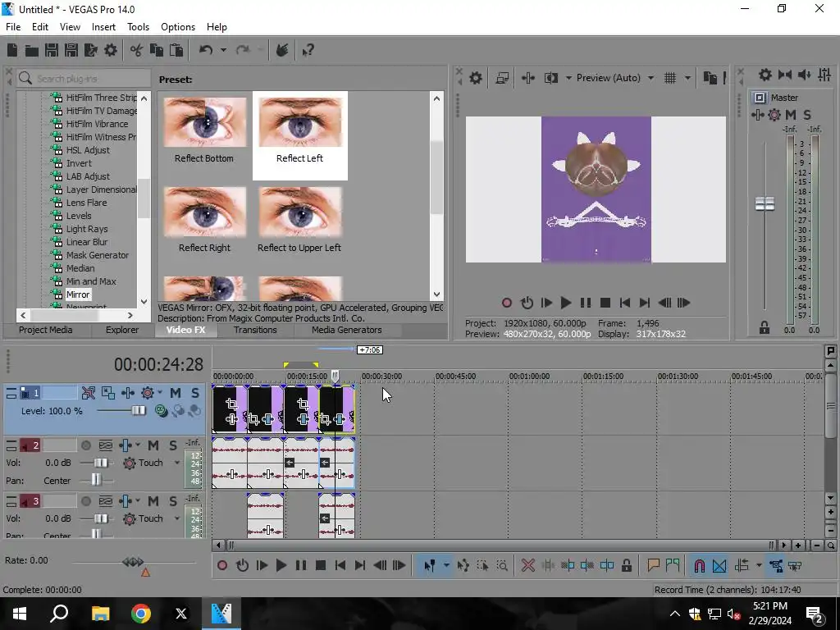Toggle the Master bus lock fader channels

tap(765, 328)
